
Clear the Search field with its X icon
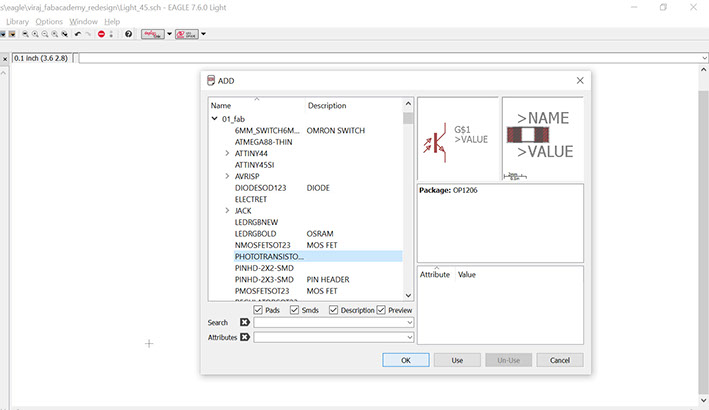coord(245,322)
